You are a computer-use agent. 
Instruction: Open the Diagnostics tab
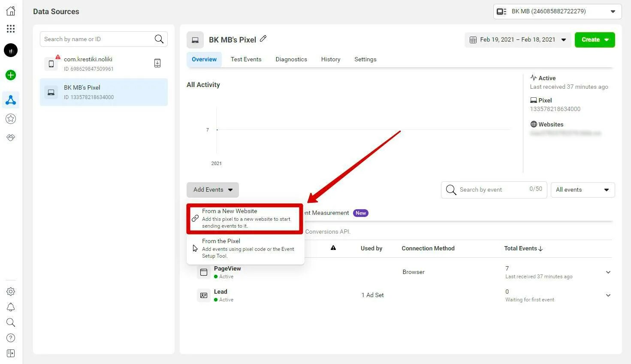pyautogui.click(x=291, y=60)
